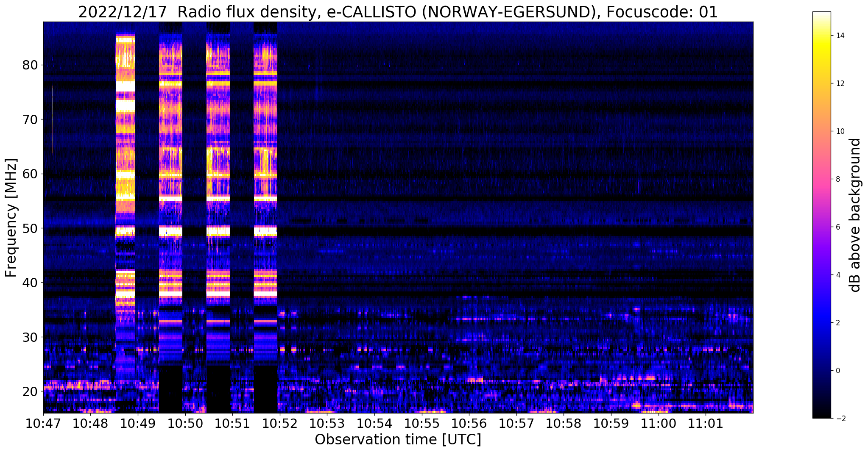Click the 10:59 time tick label
The height and width of the screenshot is (452, 868).
click(611, 423)
